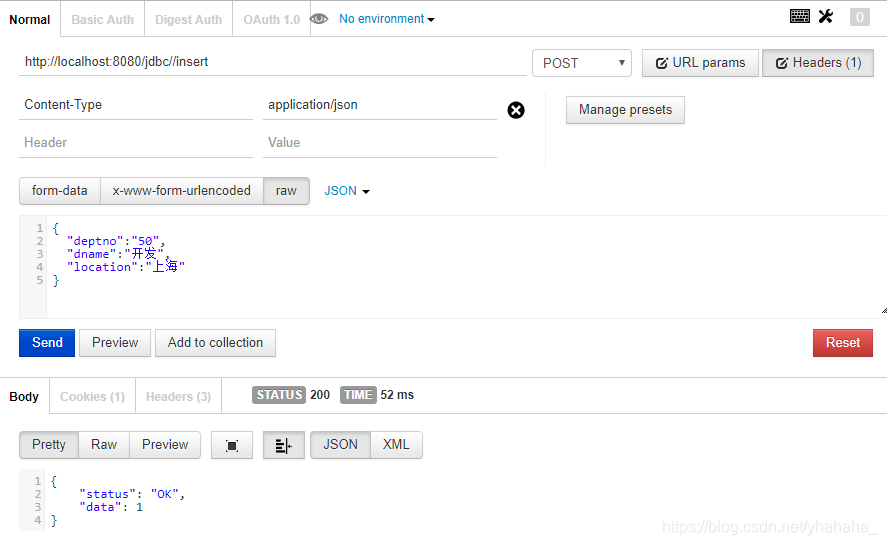Set response format to XML
The image size is (887, 545).
pos(396,445)
